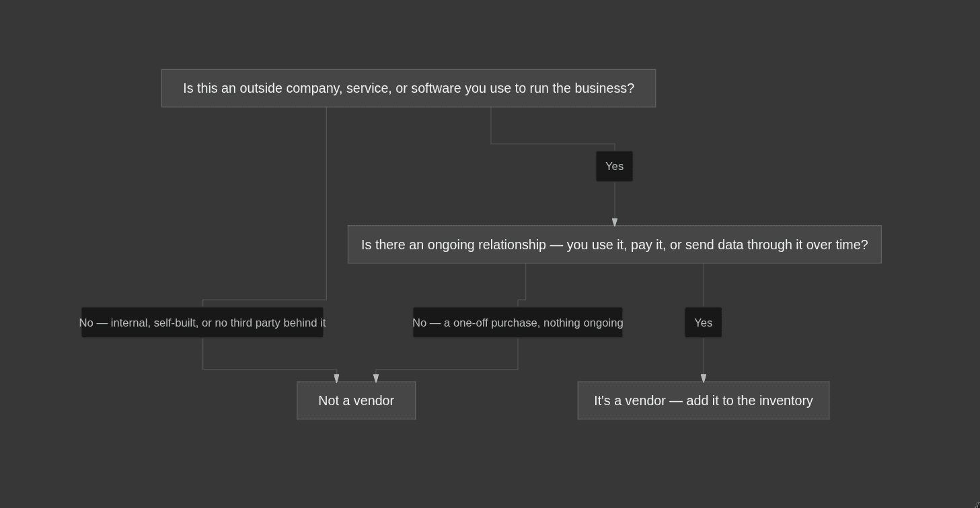The image size is (980, 508).
Task: Select the long vertical connector under the first question
Action: [326, 203]
